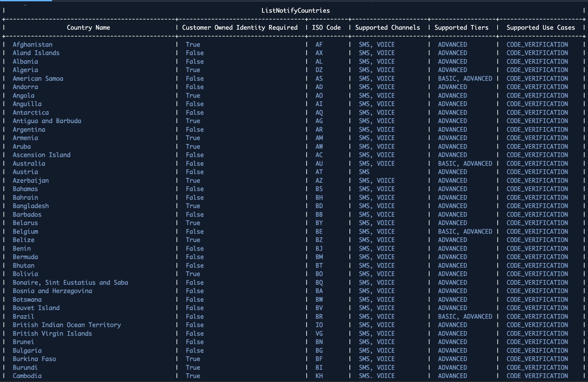Image resolution: width=588 pixels, height=382 pixels.
Task: Select the Azerbaijan country name
Action: coord(31,180)
